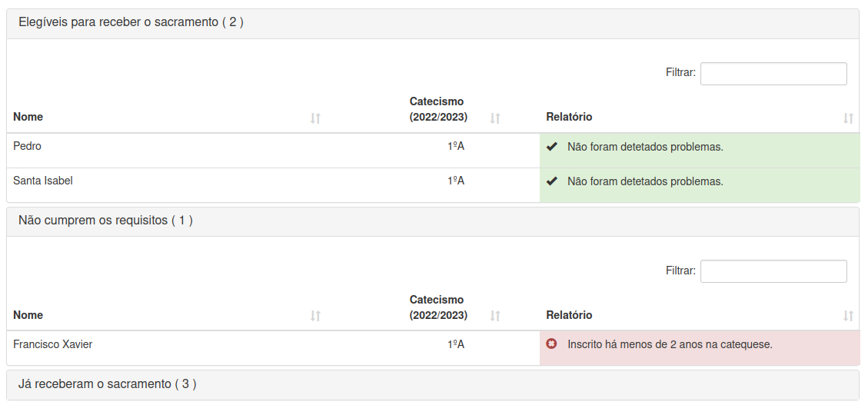Viewport: 868px width, 405px height.
Task: Click Nome sort icon in requirements table
Action: coord(315,316)
